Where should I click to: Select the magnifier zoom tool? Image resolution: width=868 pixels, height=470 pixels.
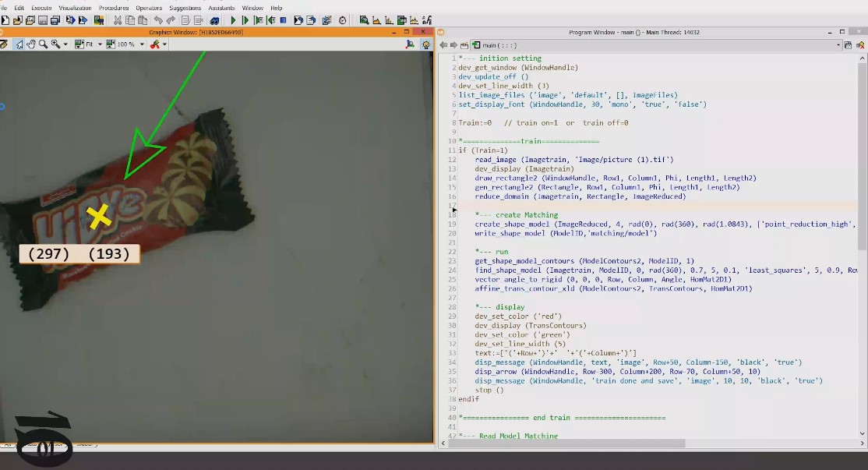point(43,44)
